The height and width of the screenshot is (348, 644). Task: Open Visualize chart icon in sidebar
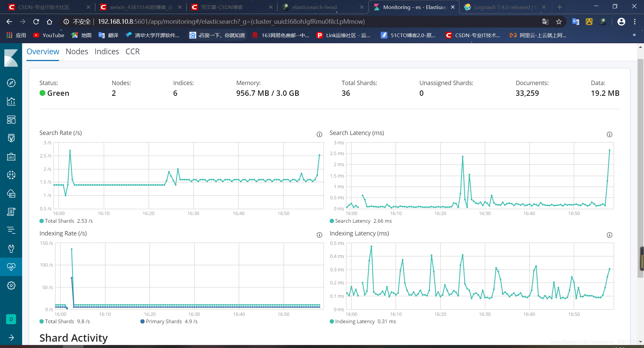[x=11, y=101]
